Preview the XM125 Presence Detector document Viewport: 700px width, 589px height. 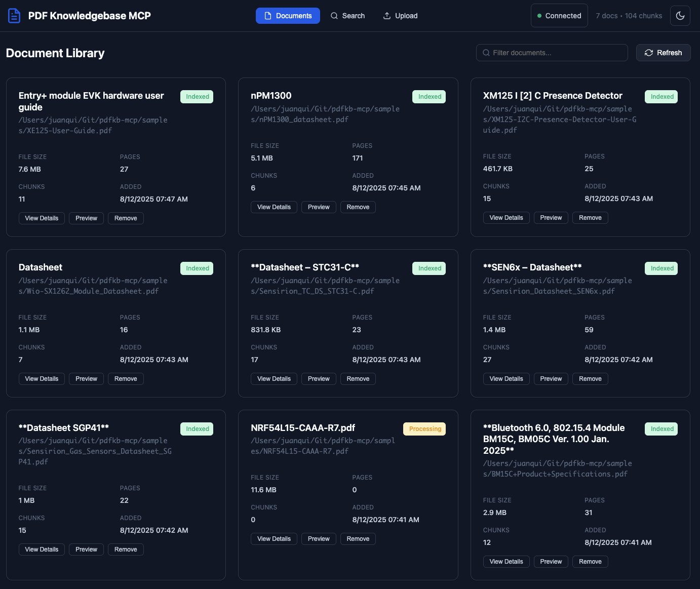click(551, 218)
